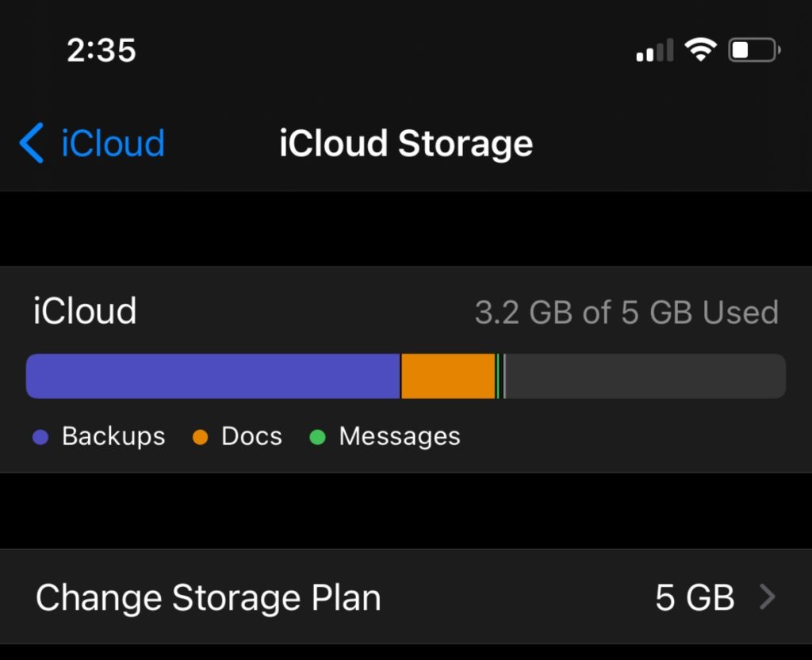Open the iCloud back navigation link

(111, 143)
